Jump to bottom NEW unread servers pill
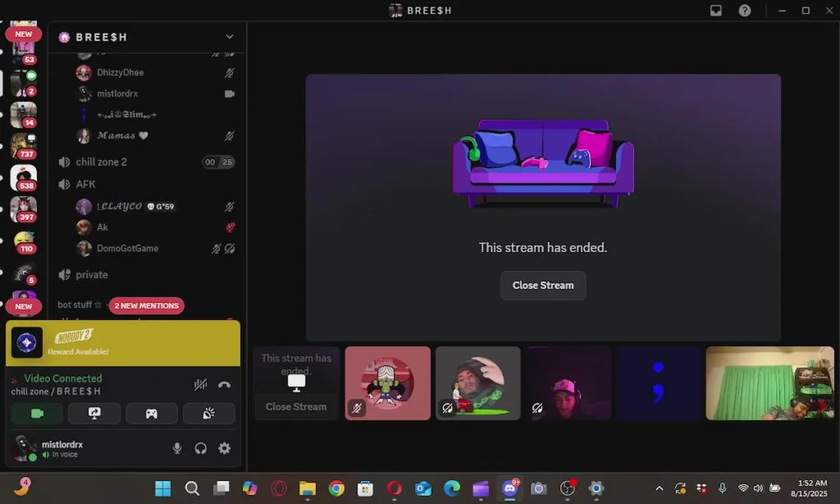Image resolution: width=840 pixels, height=504 pixels. coord(23,306)
